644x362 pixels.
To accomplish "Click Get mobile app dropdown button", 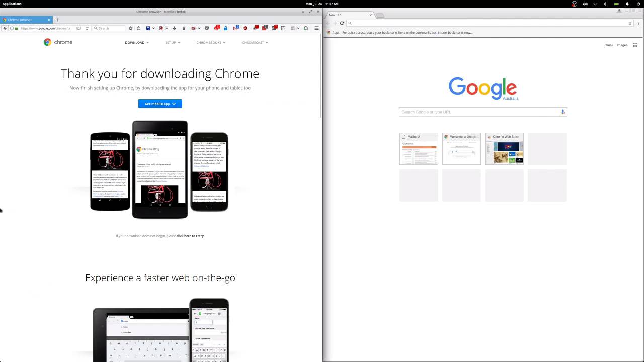I will click(x=160, y=104).
